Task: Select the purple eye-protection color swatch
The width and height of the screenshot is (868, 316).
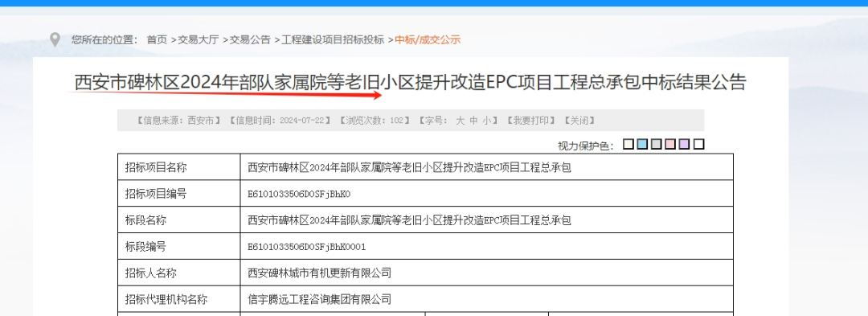Action: pyautogui.click(x=685, y=145)
